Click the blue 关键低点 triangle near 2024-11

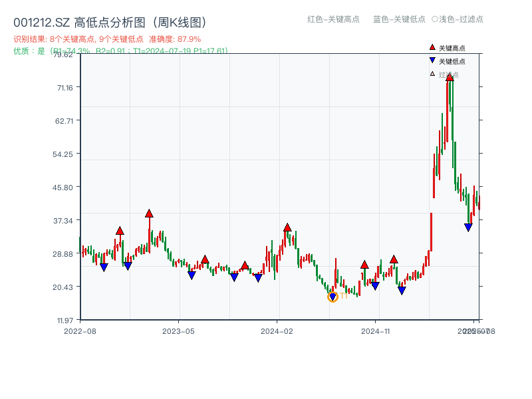[x=375, y=285]
